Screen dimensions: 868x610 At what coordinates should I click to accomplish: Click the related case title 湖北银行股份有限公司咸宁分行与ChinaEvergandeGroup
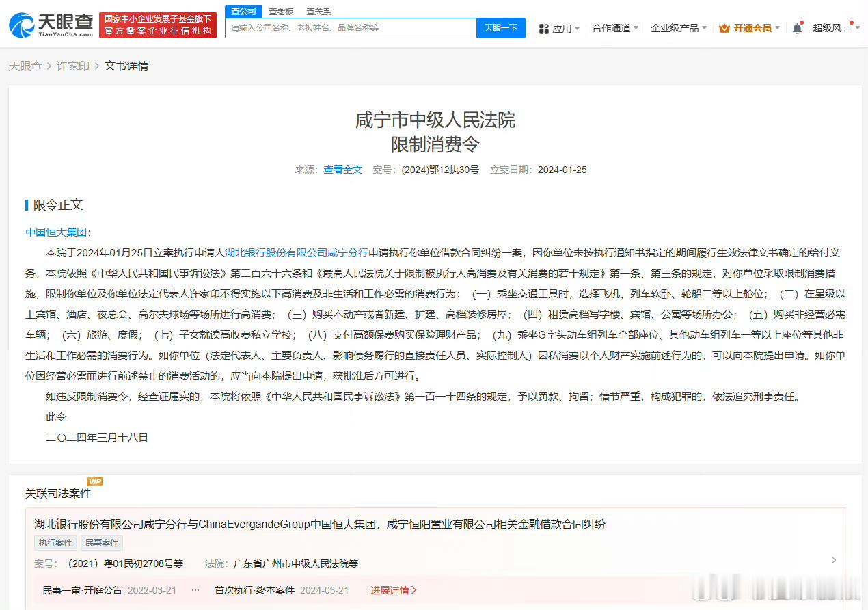(x=320, y=525)
